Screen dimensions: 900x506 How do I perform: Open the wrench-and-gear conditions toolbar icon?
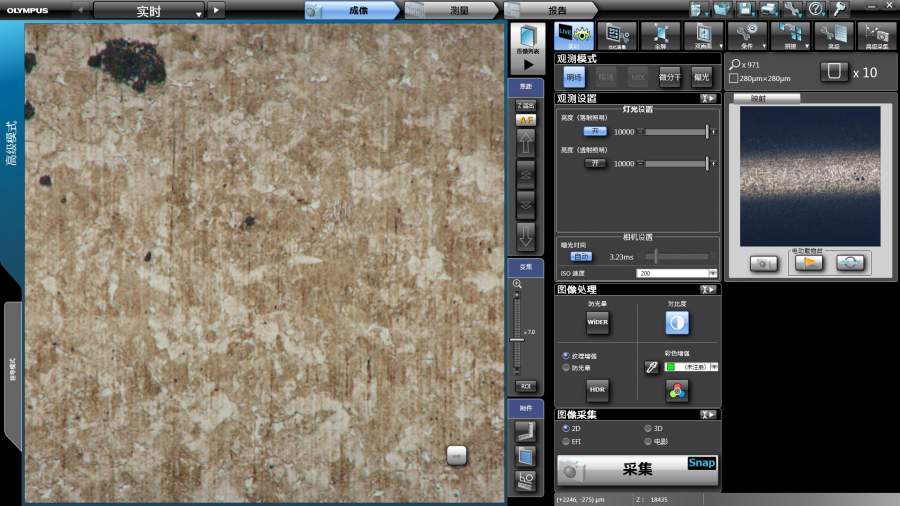coord(747,36)
